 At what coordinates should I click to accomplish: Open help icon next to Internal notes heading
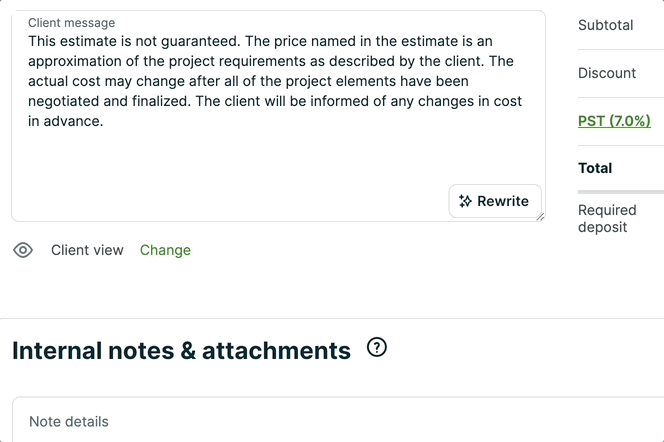tap(377, 348)
